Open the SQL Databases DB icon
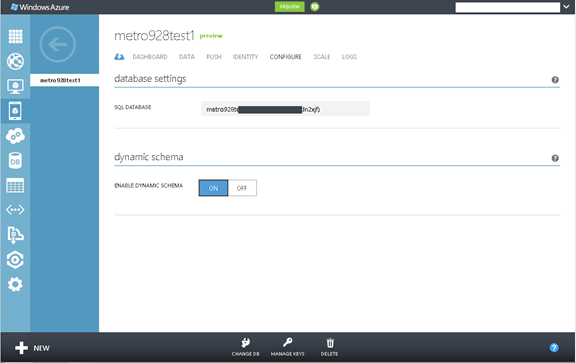Image resolution: width=576 pixels, height=363 pixels. pos(15,161)
